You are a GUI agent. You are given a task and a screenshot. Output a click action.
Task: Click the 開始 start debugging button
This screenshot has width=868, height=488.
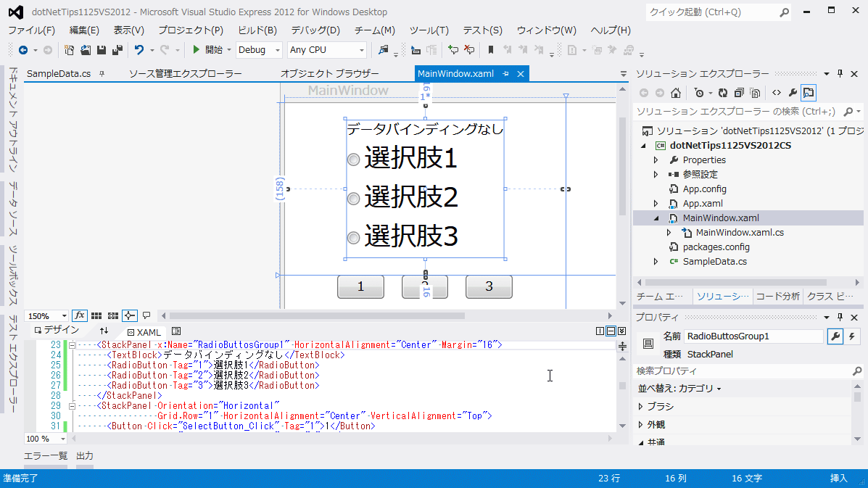[x=207, y=50]
